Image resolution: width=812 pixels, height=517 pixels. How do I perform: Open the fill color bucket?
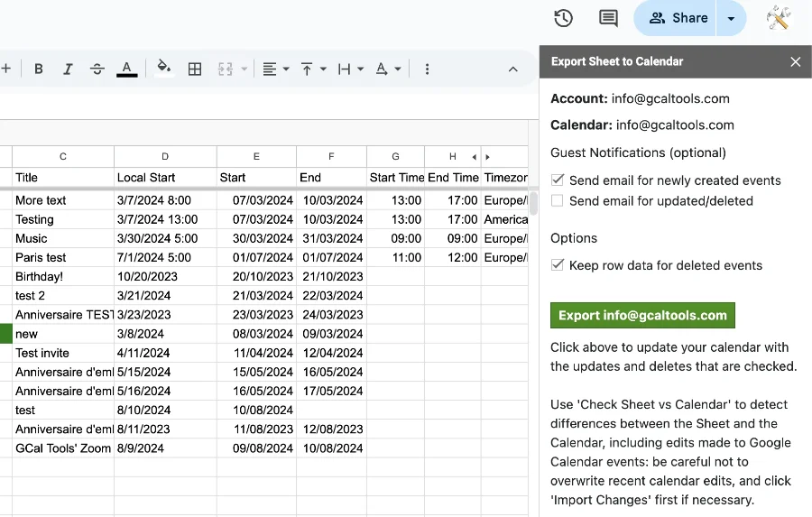pyautogui.click(x=163, y=68)
